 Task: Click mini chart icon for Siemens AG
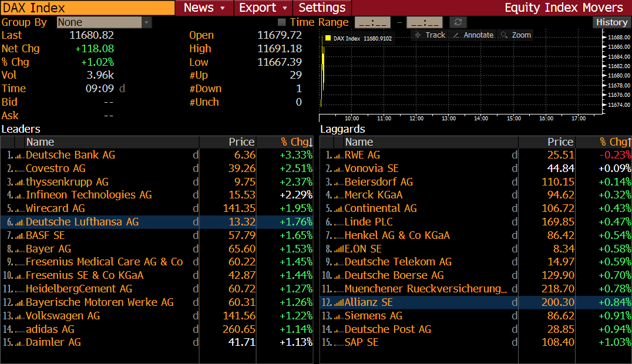click(x=338, y=316)
